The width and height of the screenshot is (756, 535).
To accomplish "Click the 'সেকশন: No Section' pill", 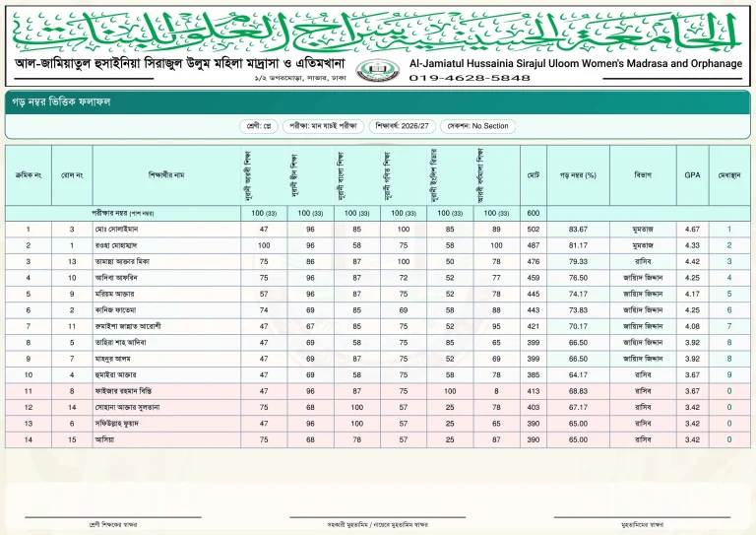I will (x=477, y=126).
